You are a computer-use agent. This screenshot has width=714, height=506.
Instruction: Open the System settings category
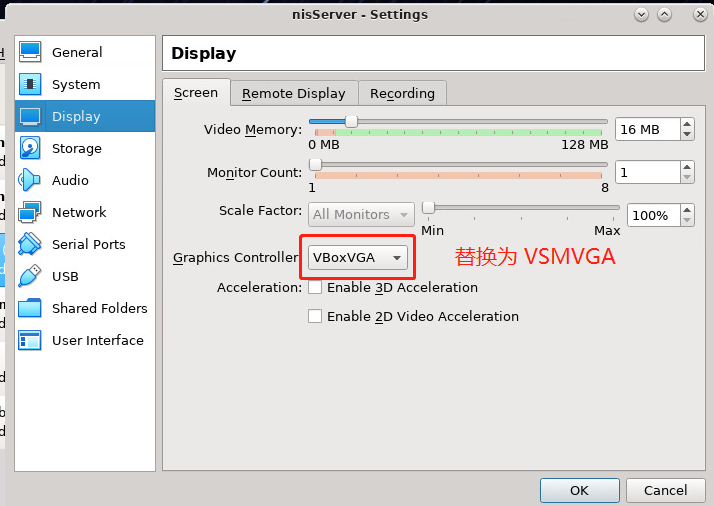(85, 84)
